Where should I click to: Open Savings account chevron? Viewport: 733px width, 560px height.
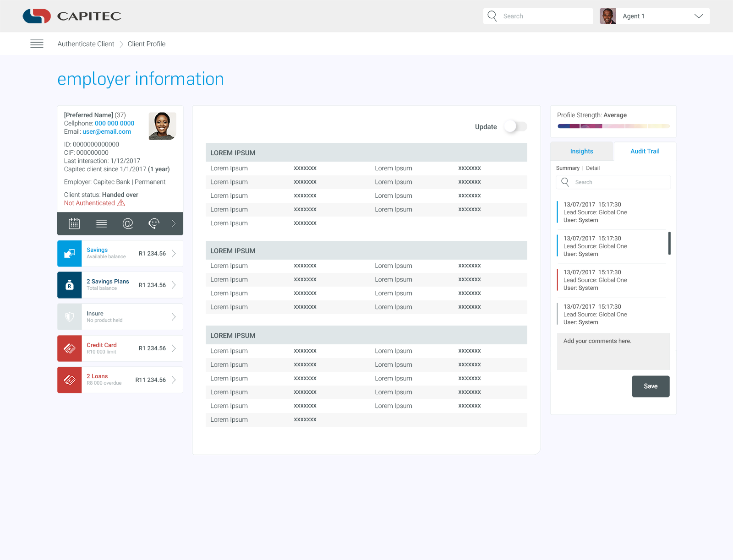pos(174,254)
